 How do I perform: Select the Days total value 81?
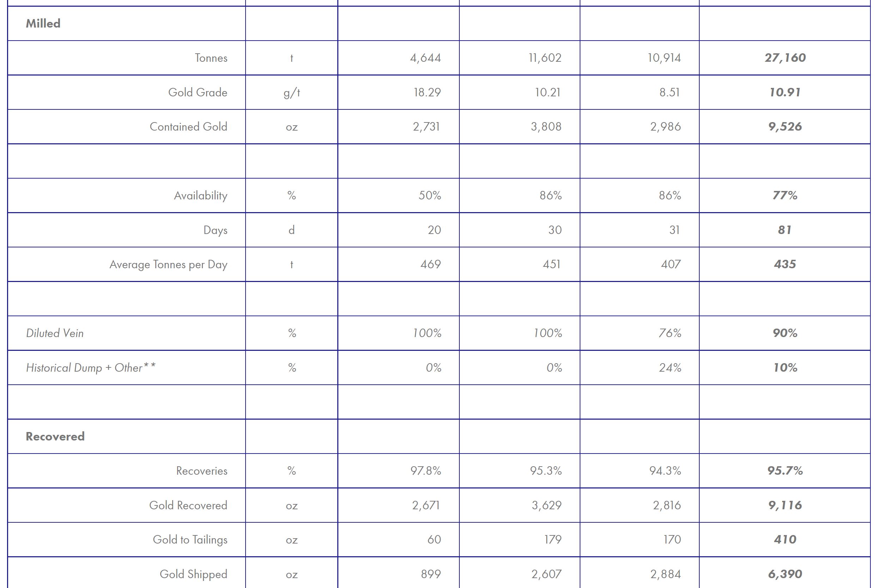785,230
